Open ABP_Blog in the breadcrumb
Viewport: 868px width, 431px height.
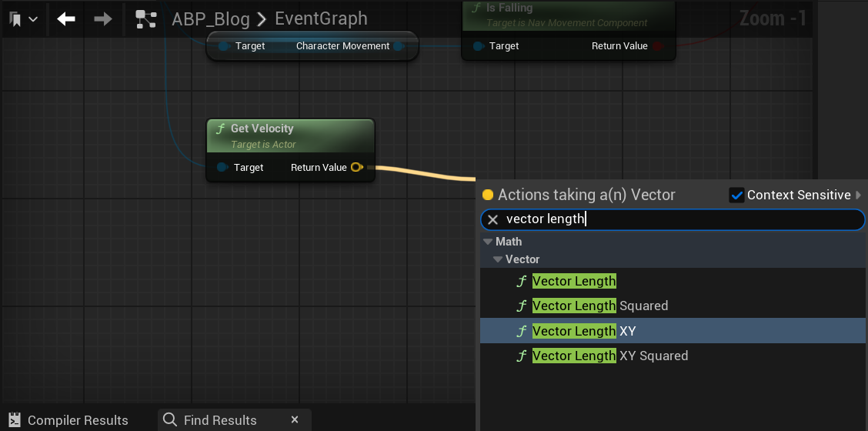click(210, 18)
